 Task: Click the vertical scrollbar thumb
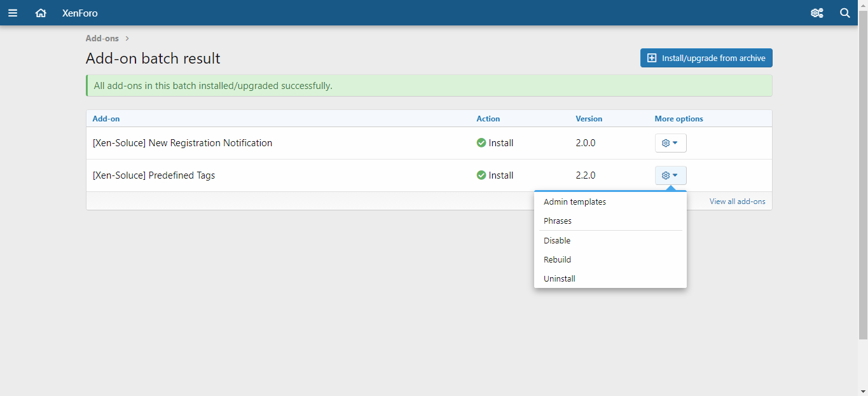863,172
